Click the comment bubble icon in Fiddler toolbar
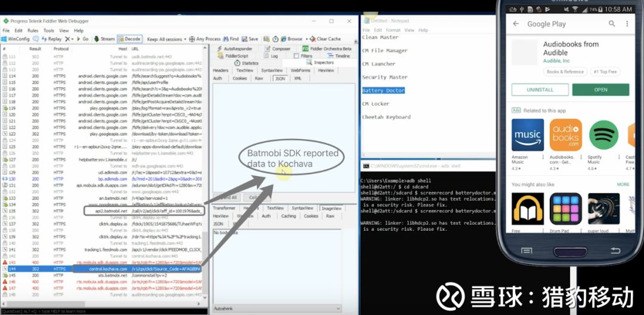The width and height of the screenshot is (644, 315). pos(36,39)
